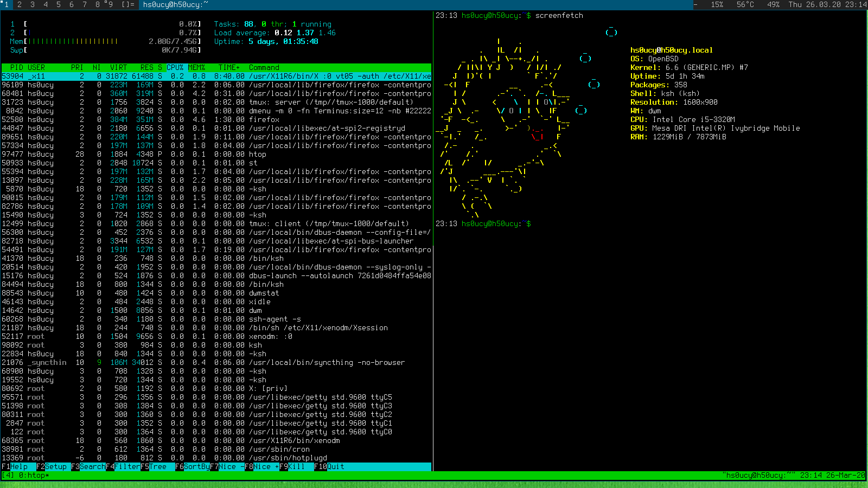Select the htop process row
The width and height of the screenshot is (868, 488).
(x=216, y=154)
